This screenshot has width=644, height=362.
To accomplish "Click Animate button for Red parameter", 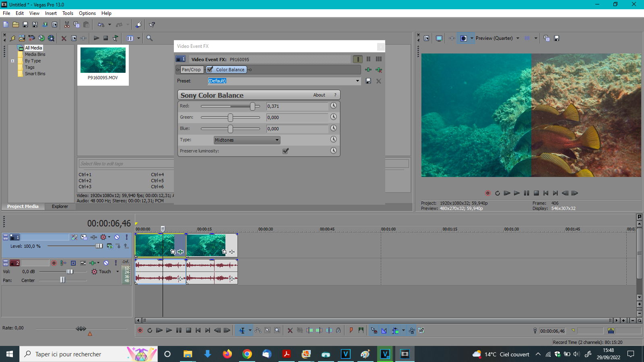I will (333, 106).
